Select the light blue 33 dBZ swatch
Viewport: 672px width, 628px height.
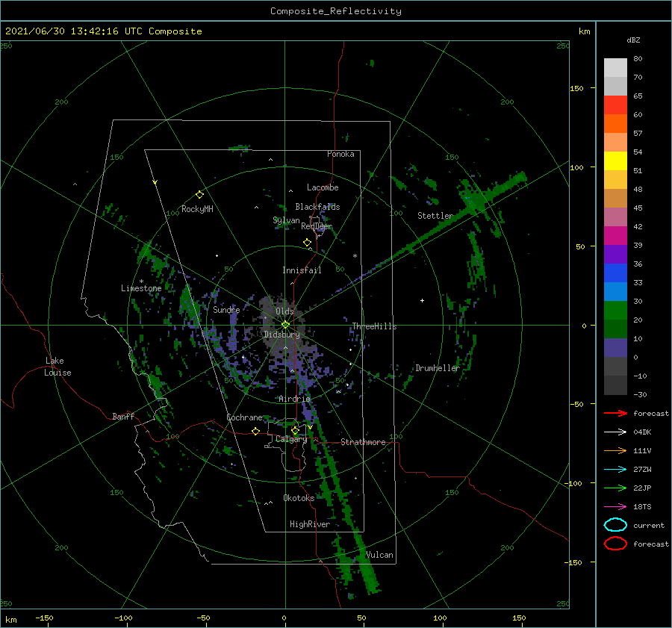(615, 291)
